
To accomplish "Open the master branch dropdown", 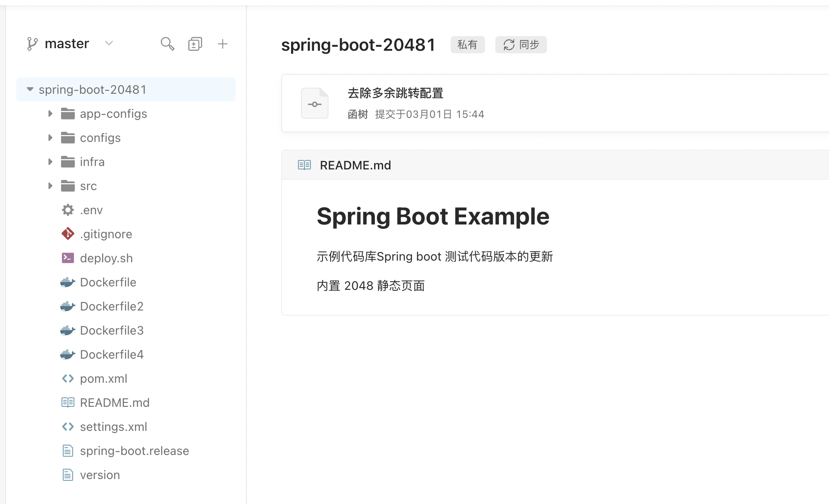I will point(109,43).
